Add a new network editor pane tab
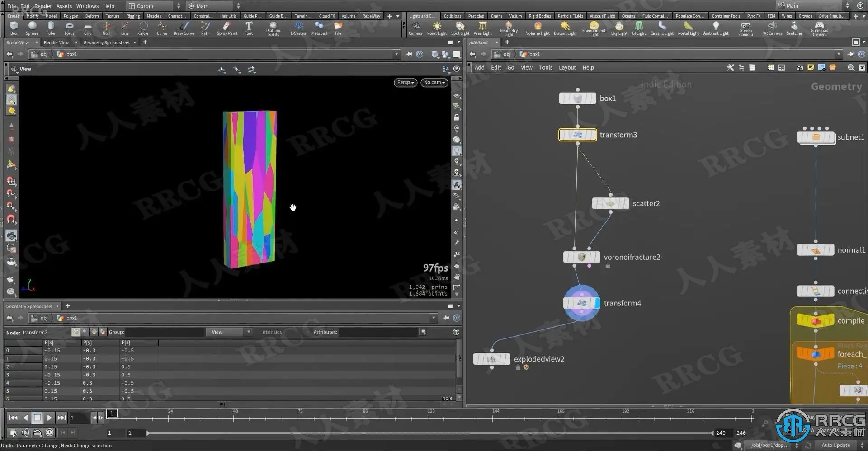The image size is (868, 451). [x=507, y=42]
